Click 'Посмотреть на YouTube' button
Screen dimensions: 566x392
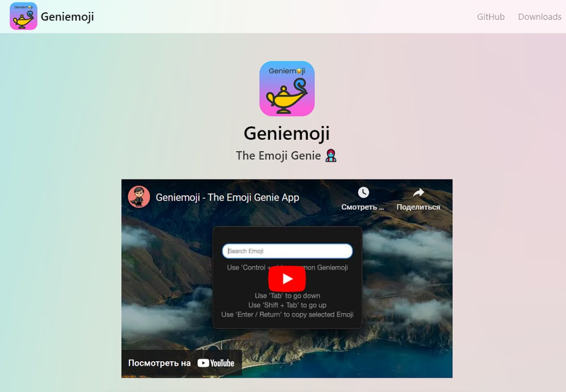point(181,363)
